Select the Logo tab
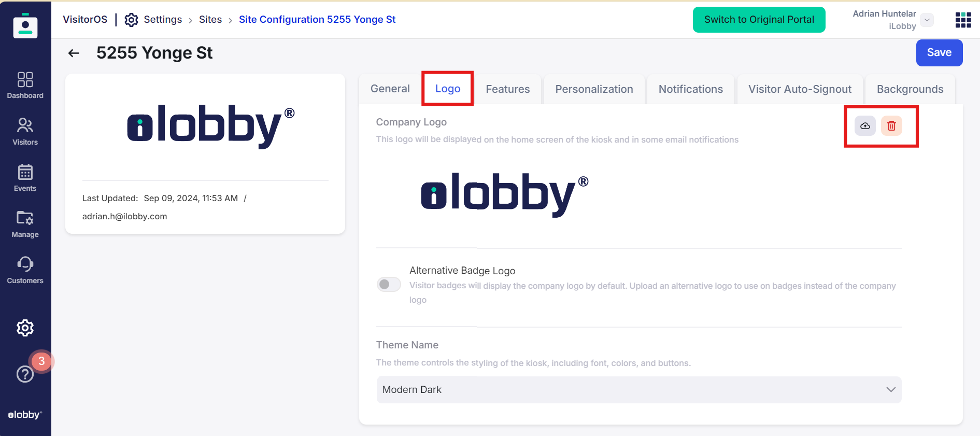The width and height of the screenshot is (980, 436). pyautogui.click(x=448, y=89)
